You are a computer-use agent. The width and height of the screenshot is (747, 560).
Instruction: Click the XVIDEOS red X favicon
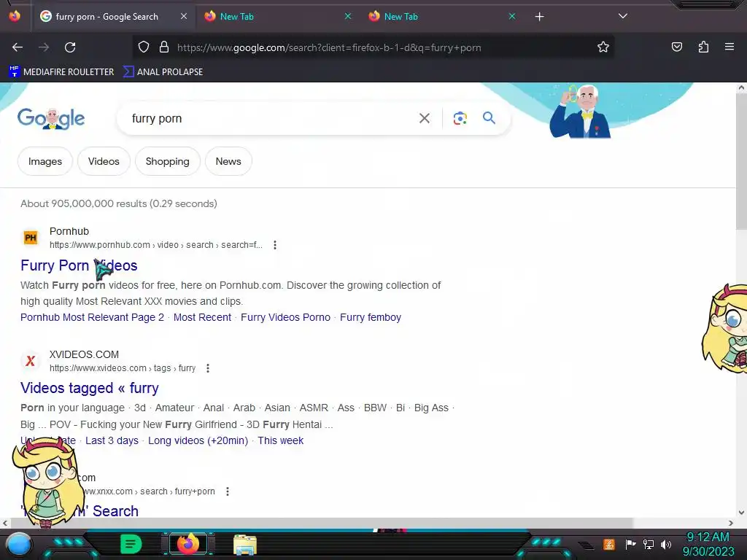[x=31, y=361]
